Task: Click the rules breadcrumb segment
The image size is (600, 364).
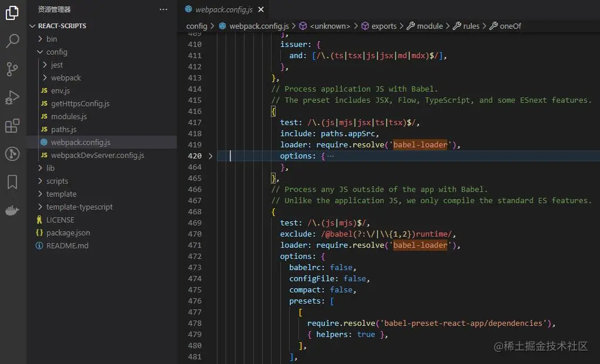Action: (471, 26)
